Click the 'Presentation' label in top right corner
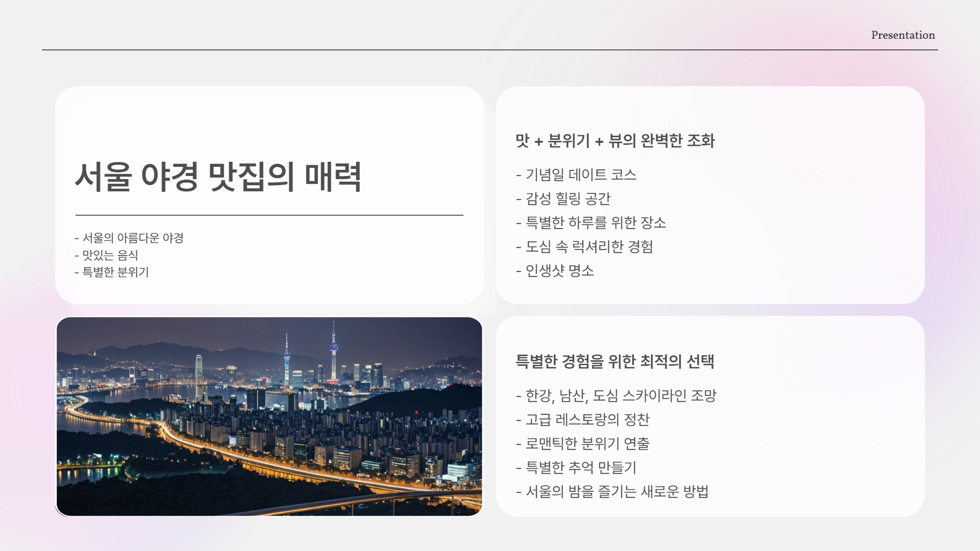The width and height of the screenshot is (980, 551). point(902,35)
